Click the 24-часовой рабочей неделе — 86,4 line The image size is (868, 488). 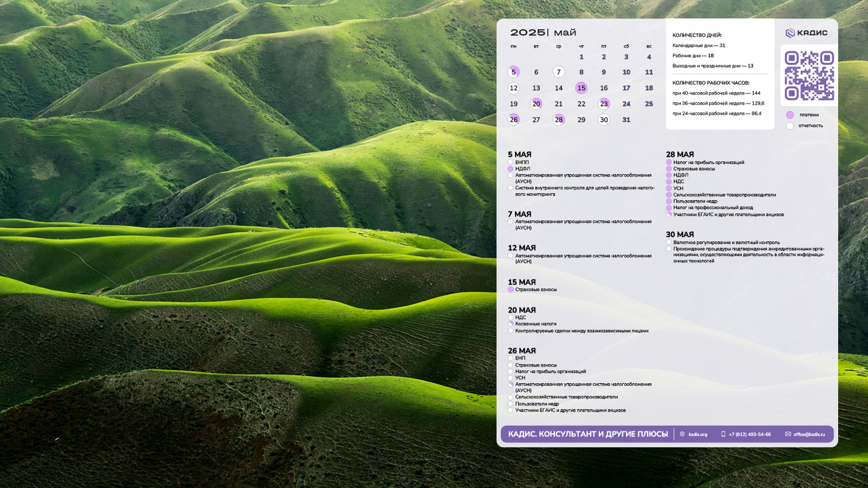click(717, 113)
